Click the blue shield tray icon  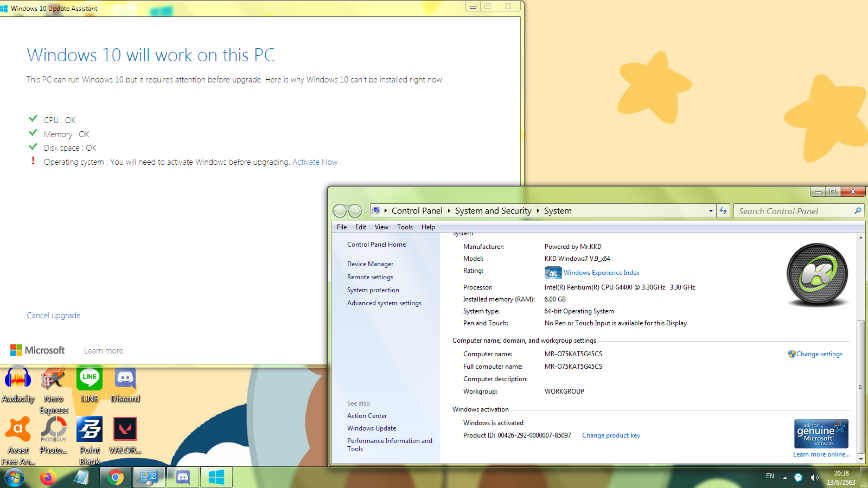[798, 478]
